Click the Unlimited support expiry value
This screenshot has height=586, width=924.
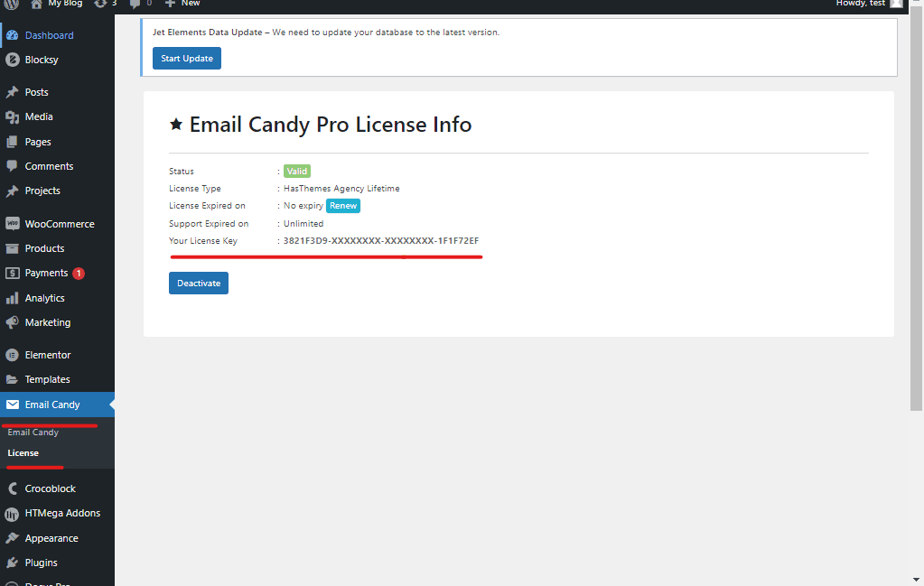[x=303, y=224]
